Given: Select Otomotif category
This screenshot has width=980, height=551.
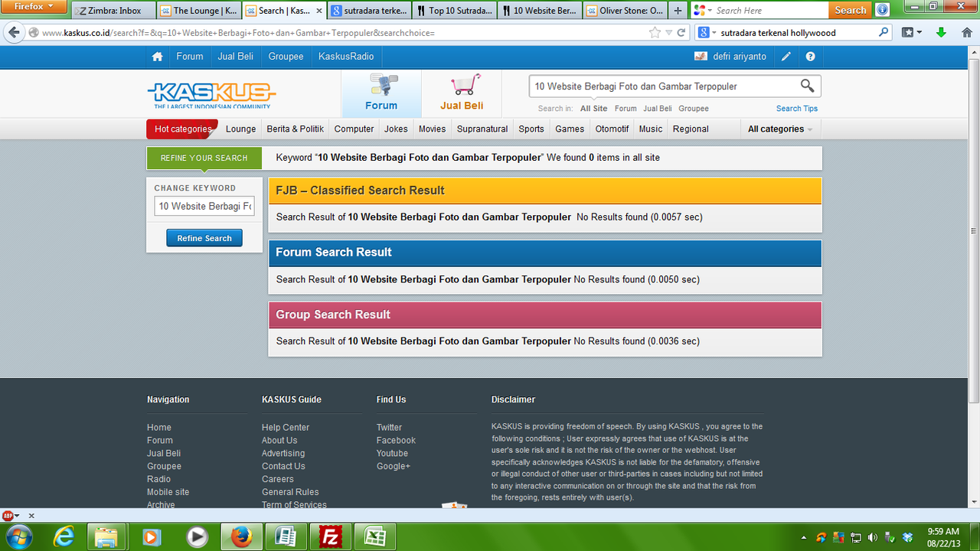Looking at the screenshot, I should (612, 129).
